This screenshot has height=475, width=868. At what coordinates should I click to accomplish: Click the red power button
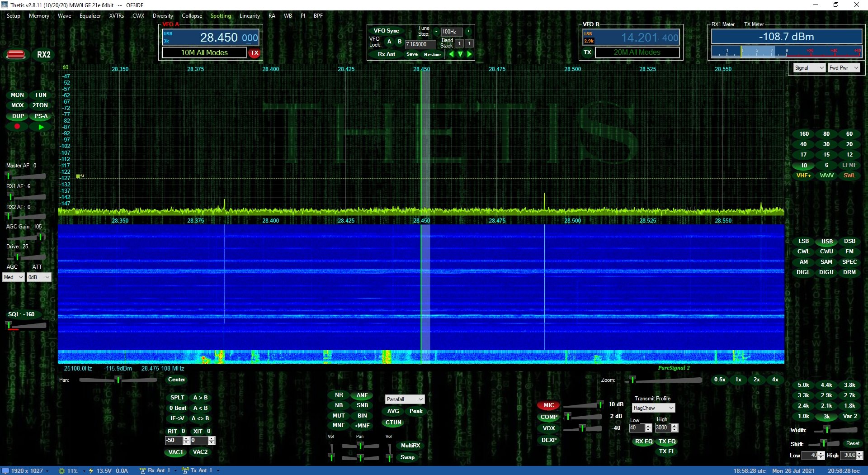[16, 55]
